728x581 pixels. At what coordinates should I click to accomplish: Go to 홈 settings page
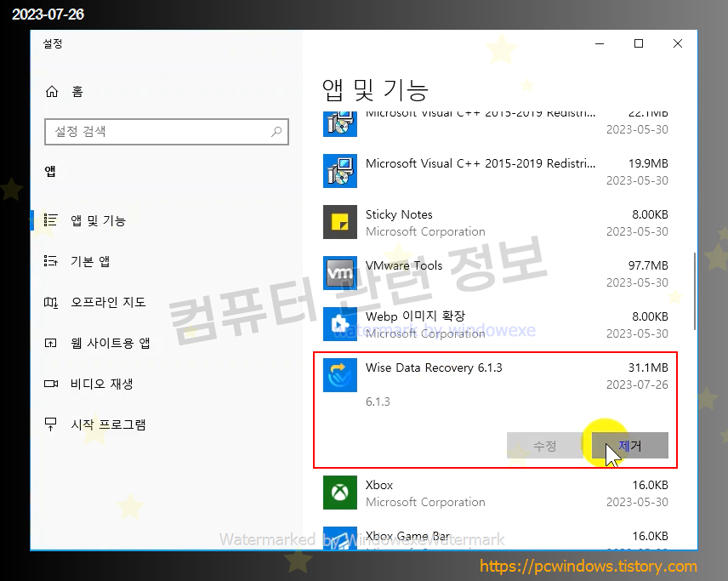(77, 92)
